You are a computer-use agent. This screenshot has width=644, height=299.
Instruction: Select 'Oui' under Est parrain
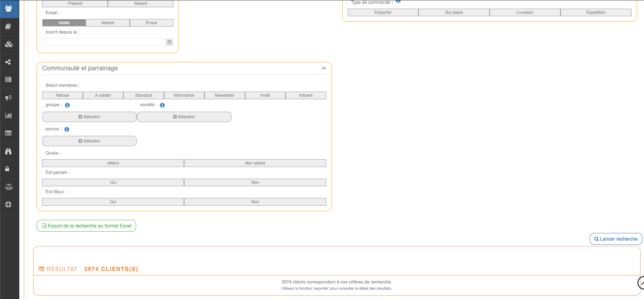[x=113, y=183]
